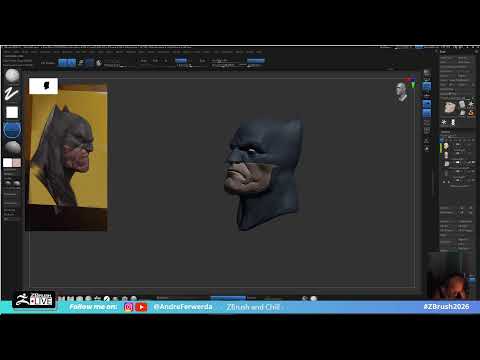
Task: Open the gray material sphere picker
Action: click(13, 147)
